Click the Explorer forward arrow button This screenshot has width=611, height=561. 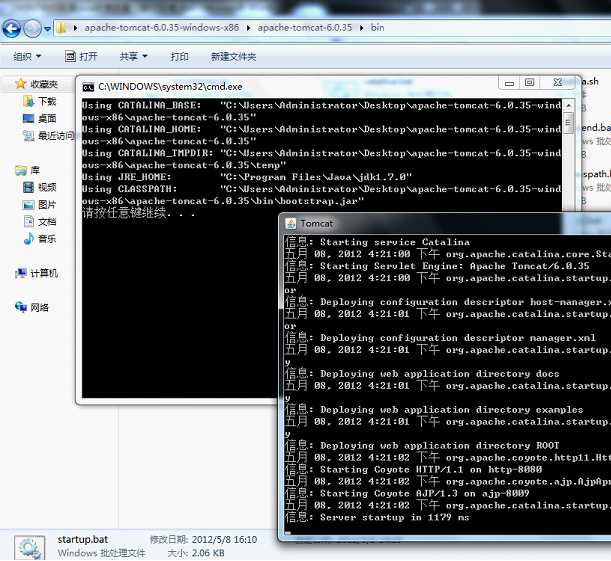(32, 28)
